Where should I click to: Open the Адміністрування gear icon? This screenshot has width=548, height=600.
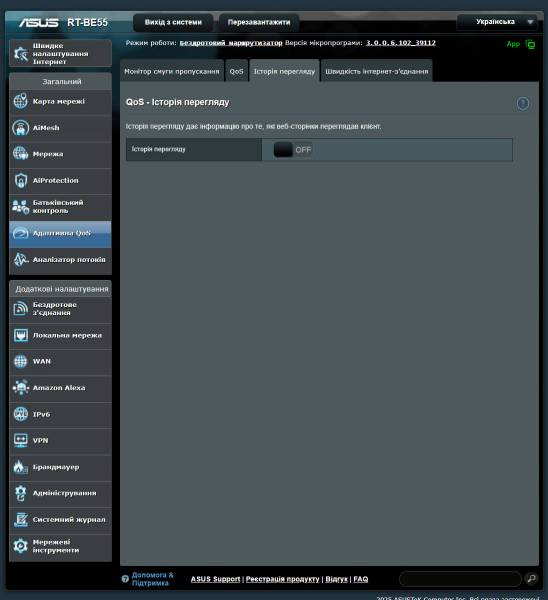click(21, 493)
